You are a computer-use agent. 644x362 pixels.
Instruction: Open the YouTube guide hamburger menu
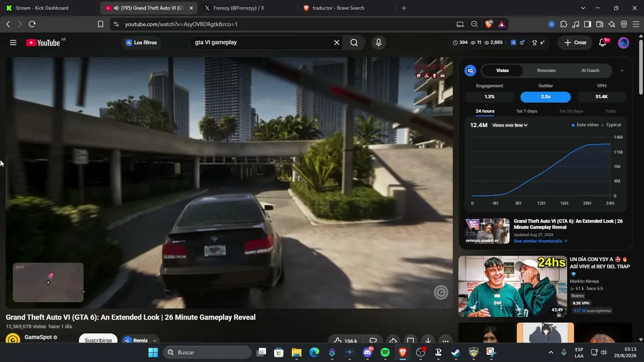point(13,43)
